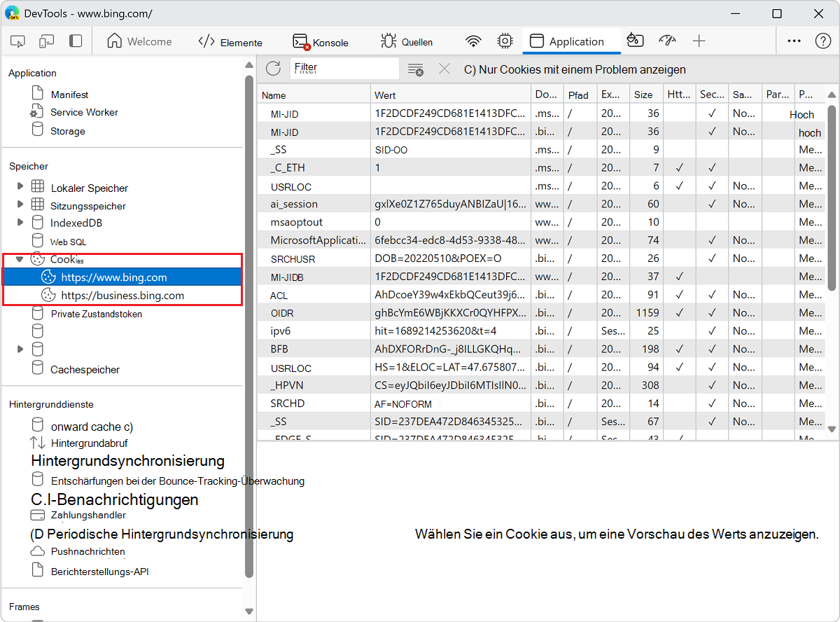Open the three-dot customize menu

(x=794, y=41)
